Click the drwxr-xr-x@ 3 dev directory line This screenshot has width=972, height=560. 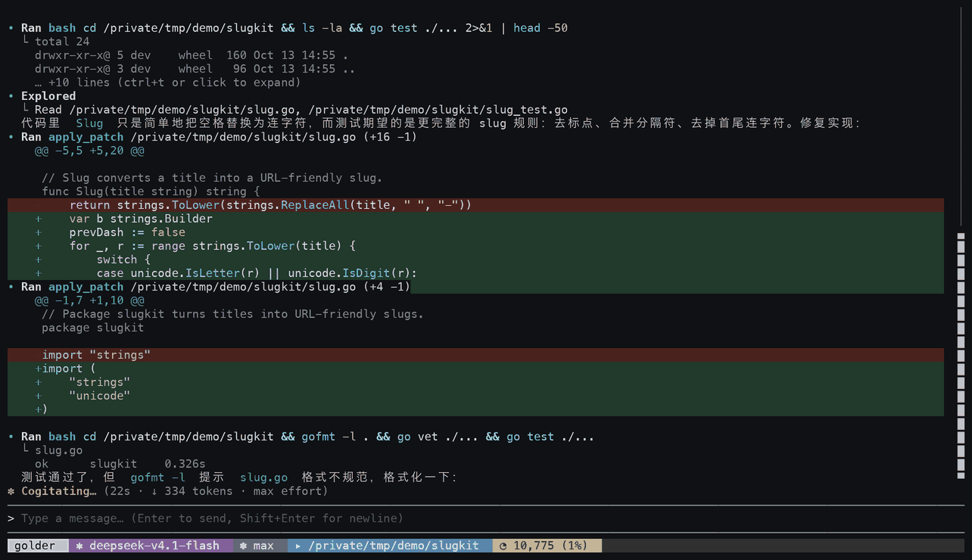(195, 69)
